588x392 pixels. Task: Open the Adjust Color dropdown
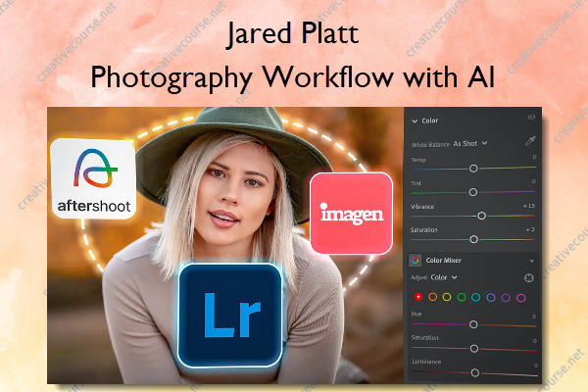click(x=444, y=277)
